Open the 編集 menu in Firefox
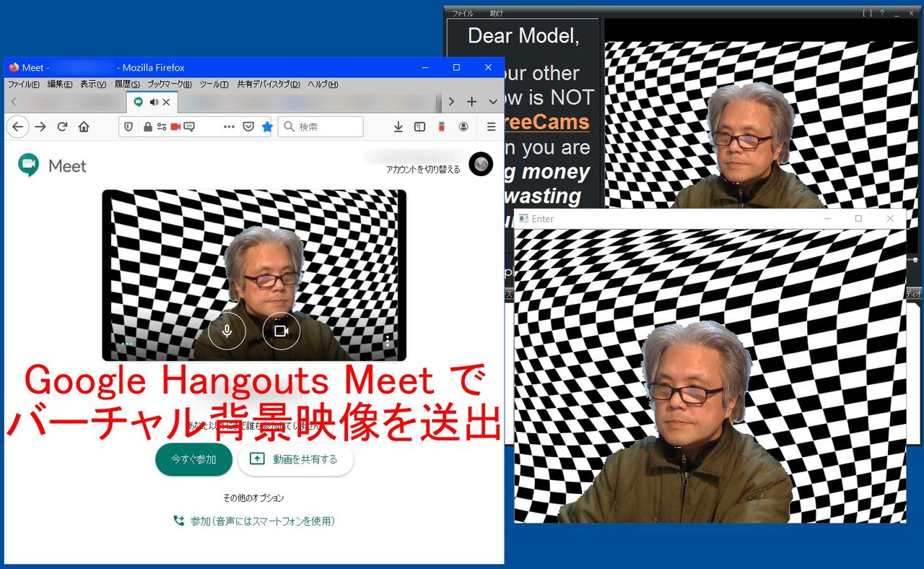Image resolution: width=924 pixels, height=569 pixels. (x=60, y=84)
